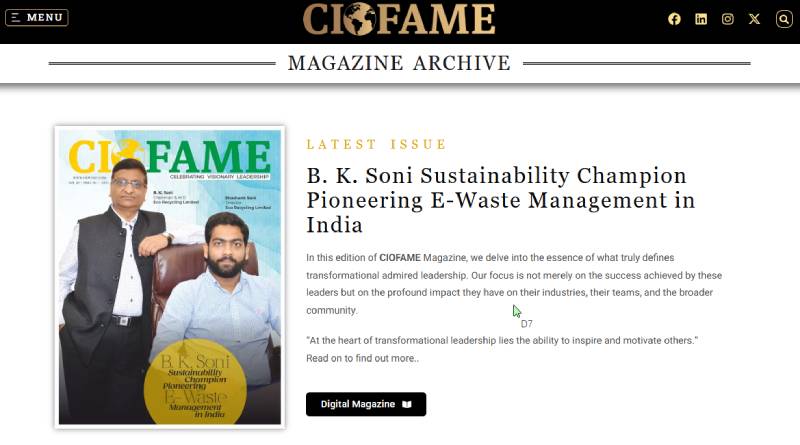
Task: Open the X (Twitter) social icon
Action: pos(754,19)
